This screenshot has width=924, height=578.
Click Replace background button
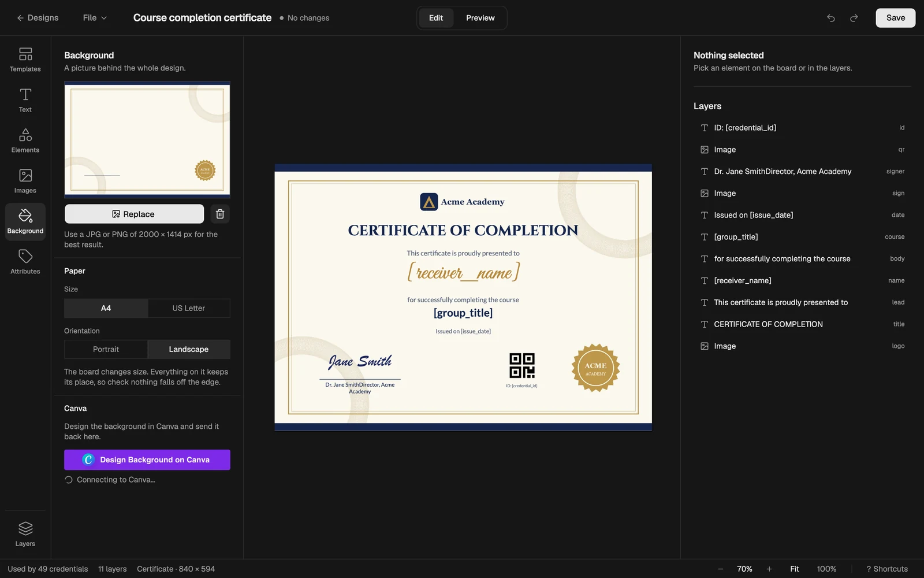pos(134,214)
